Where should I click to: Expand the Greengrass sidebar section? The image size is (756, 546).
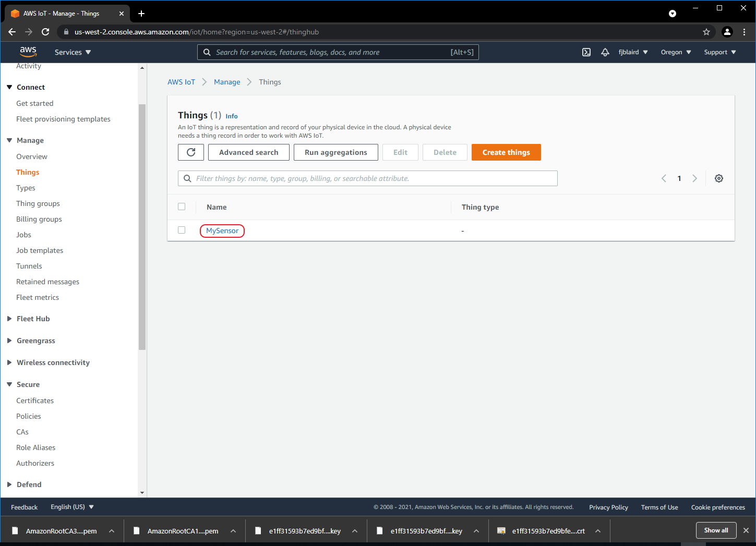[35, 341]
